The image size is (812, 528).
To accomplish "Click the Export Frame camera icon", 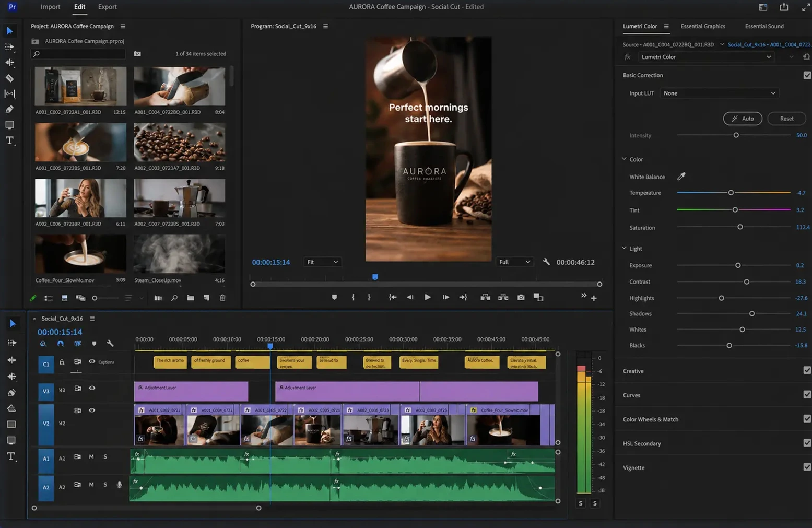I will [x=521, y=297].
